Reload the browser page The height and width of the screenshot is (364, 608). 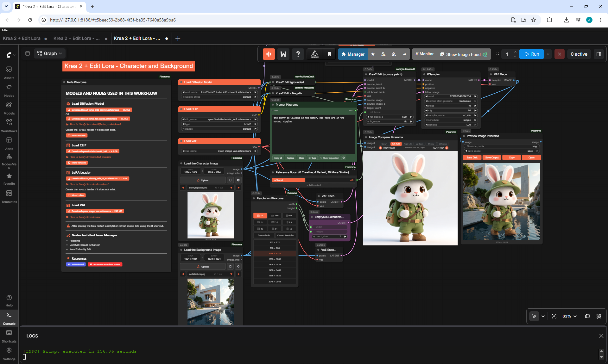[30, 20]
